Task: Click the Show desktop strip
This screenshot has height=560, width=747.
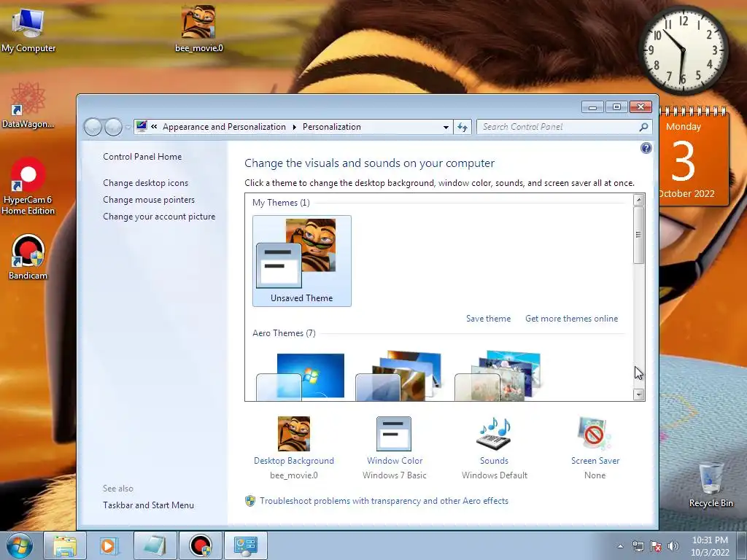Action: [742, 545]
